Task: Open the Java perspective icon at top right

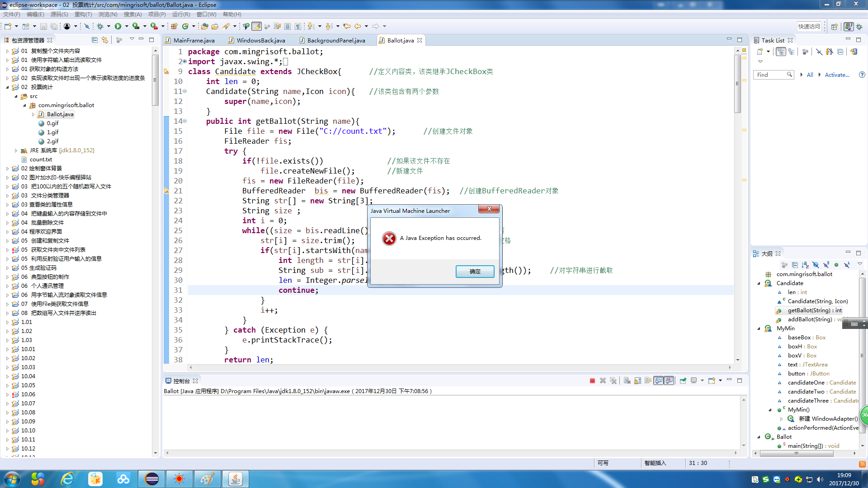Action: (x=849, y=26)
